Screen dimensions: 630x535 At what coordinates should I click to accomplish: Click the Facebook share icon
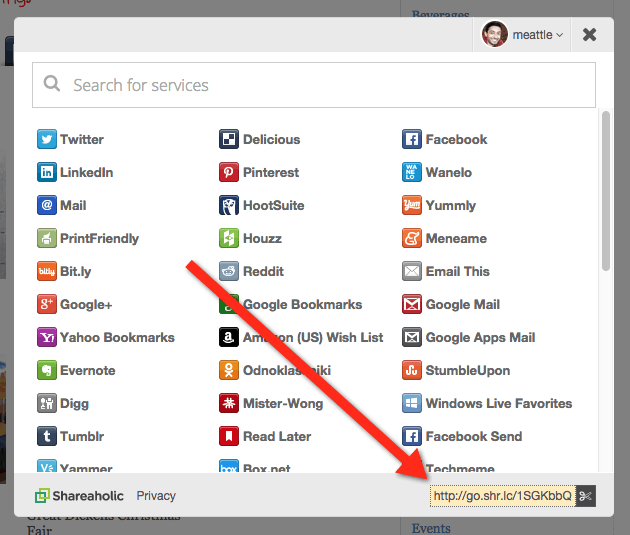click(412, 139)
